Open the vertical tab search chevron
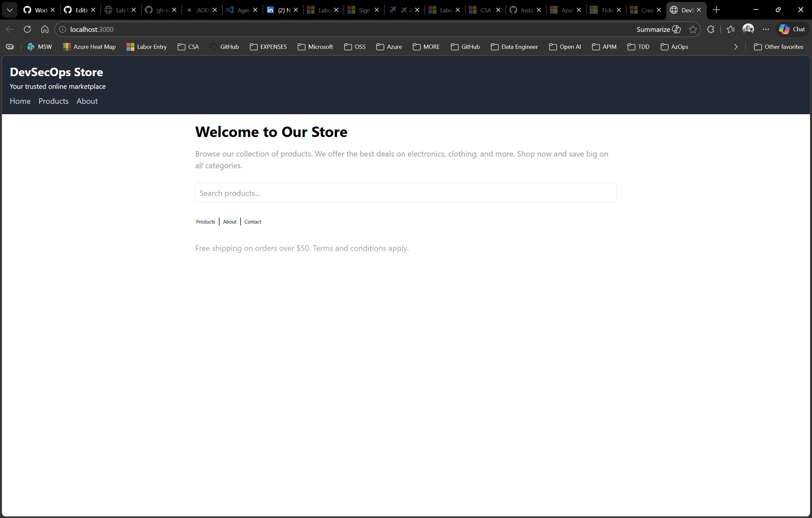812x518 pixels. point(10,9)
